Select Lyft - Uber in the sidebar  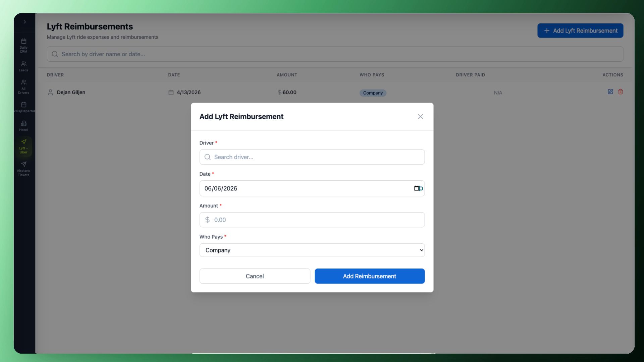[x=23, y=146]
